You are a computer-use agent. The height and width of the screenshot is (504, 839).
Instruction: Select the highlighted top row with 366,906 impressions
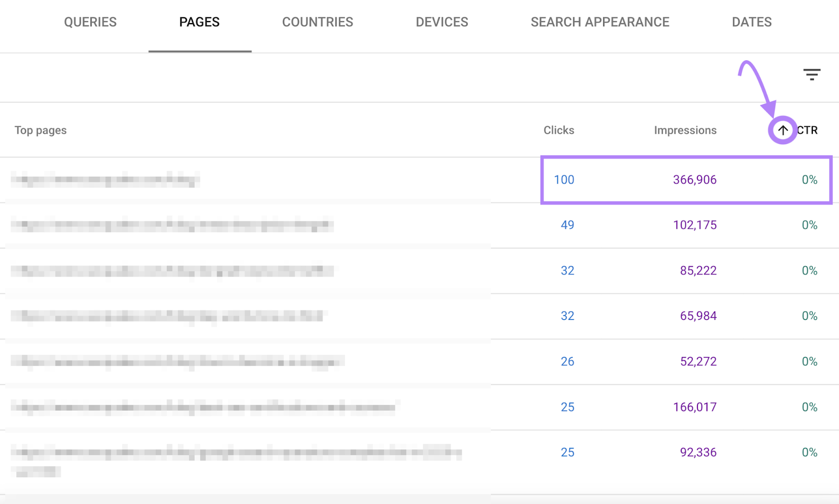click(x=686, y=179)
